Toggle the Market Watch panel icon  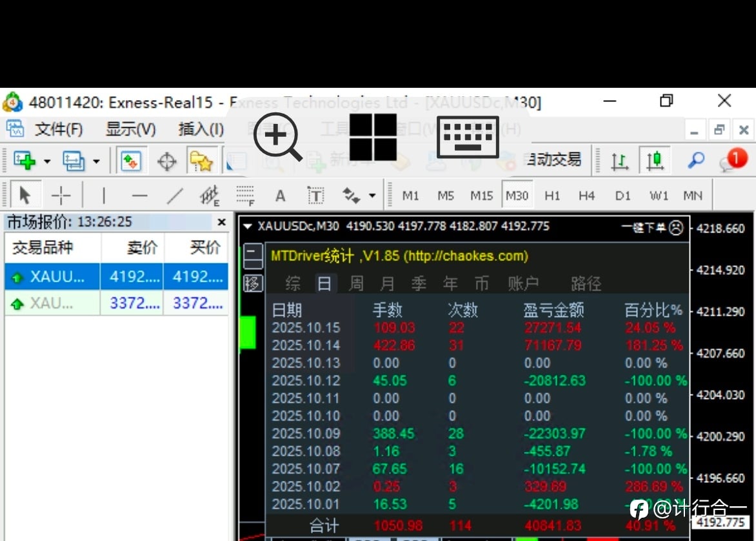pyautogui.click(x=131, y=161)
